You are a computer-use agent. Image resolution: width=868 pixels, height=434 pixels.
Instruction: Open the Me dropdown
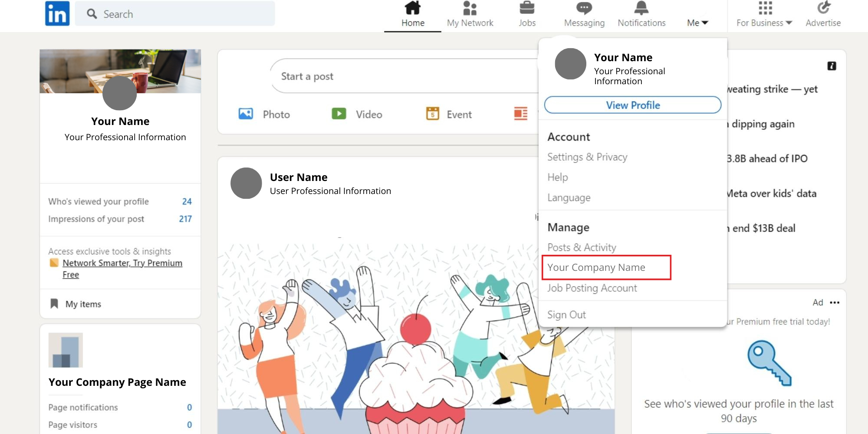click(697, 23)
